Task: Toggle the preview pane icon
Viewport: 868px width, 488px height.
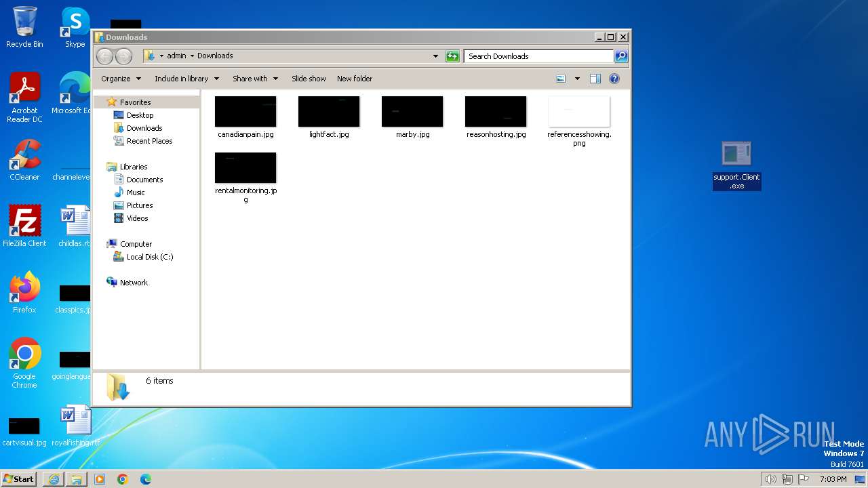Action: pos(595,79)
